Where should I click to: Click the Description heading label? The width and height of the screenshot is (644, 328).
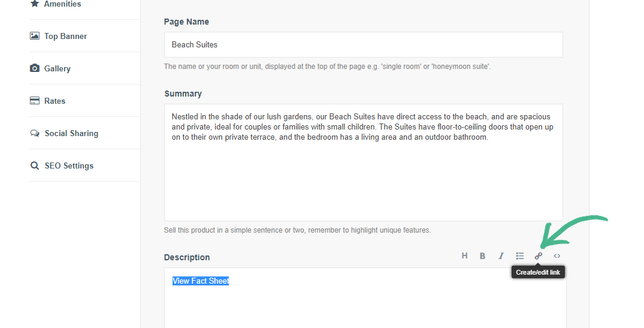pos(187,257)
